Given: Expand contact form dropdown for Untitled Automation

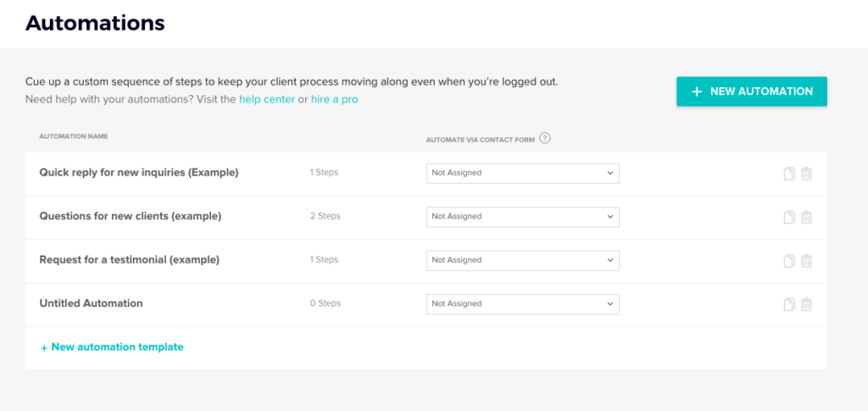Looking at the screenshot, I should (522, 303).
